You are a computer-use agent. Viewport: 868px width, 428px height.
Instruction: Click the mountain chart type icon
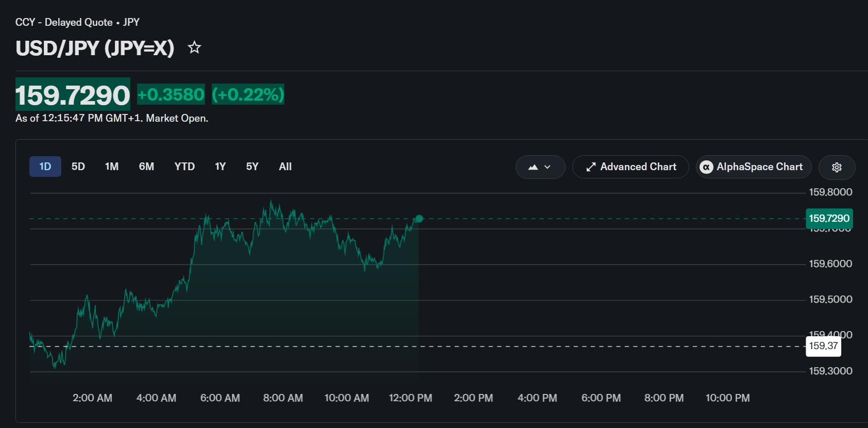[533, 167]
